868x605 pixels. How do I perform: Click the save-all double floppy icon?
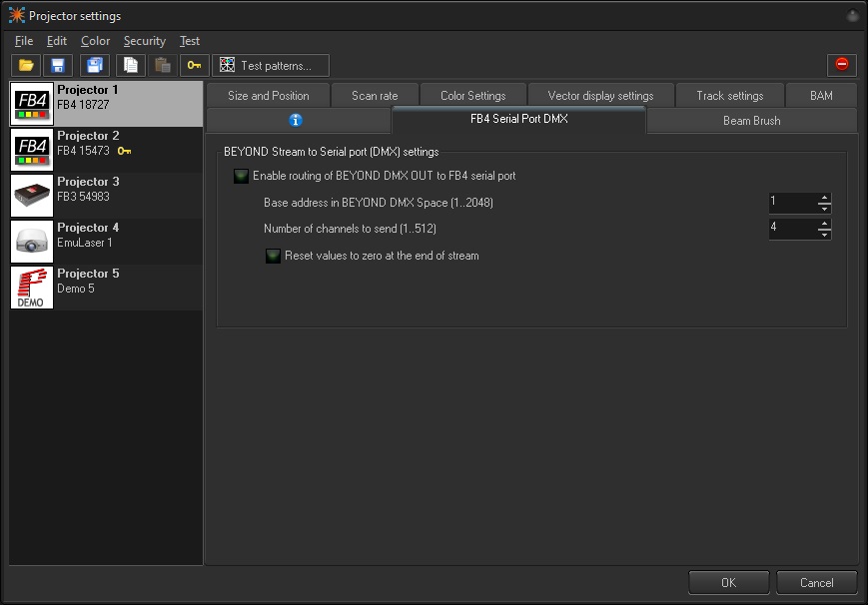coord(95,66)
